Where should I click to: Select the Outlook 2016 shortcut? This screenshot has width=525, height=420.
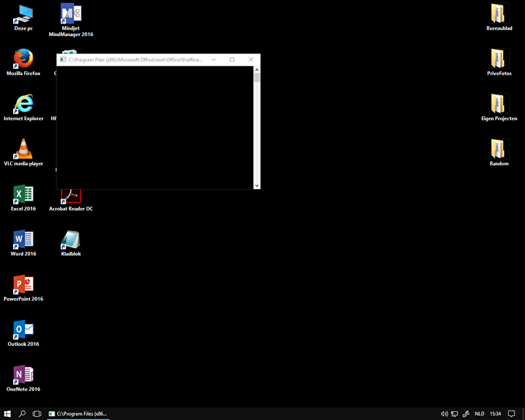coord(24,330)
